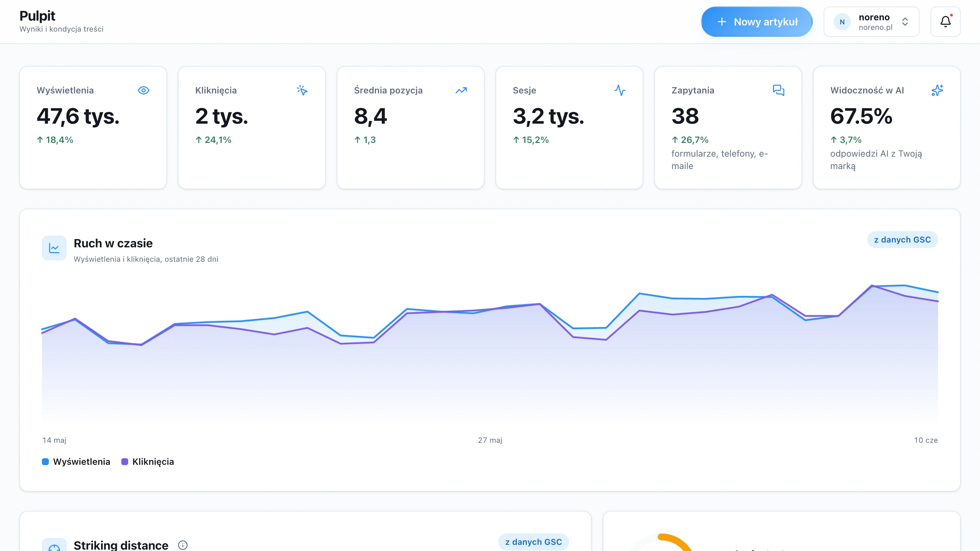Image resolution: width=980 pixels, height=551 pixels.
Task: Click the N avatar in account switcher
Action: click(842, 22)
